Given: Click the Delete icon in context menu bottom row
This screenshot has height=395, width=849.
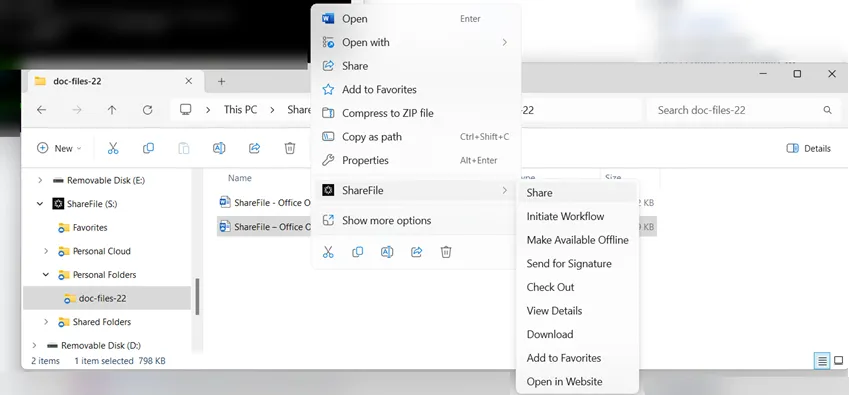Looking at the screenshot, I should (446, 252).
